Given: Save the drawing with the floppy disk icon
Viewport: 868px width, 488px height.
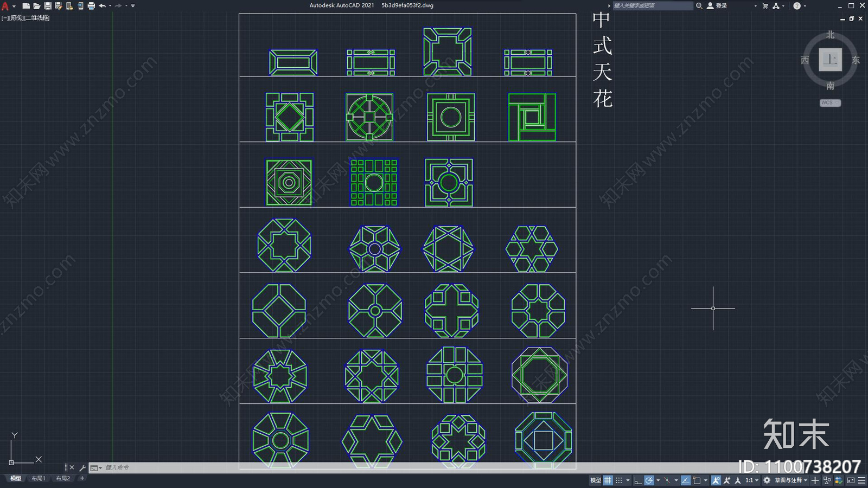Looking at the screenshot, I should click(48, 5).
